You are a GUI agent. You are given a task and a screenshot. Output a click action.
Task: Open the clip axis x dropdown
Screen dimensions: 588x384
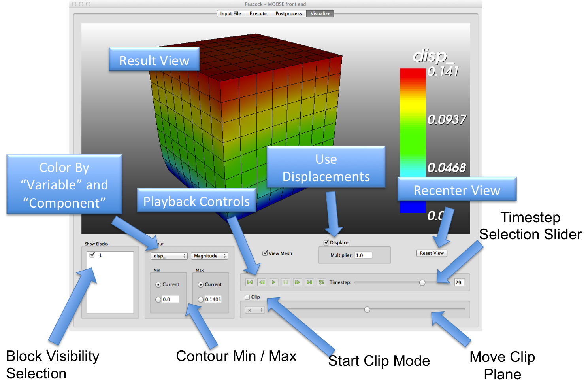255,310
